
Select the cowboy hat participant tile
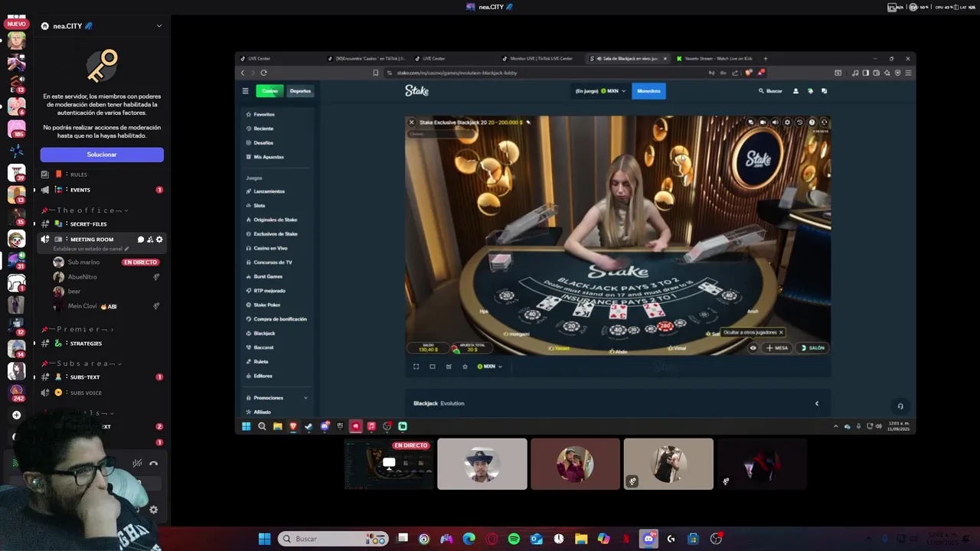point(482,464)
